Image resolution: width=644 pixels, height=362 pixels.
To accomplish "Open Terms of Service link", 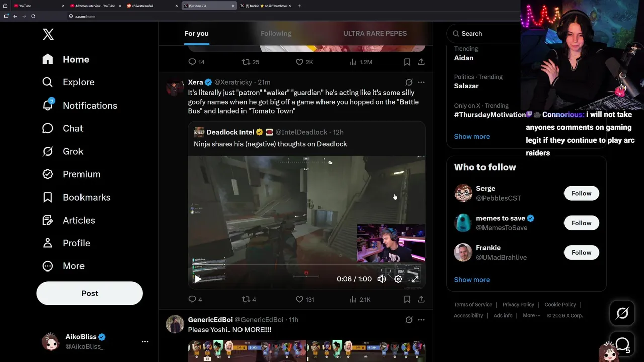I will click(x=473, y=305).
